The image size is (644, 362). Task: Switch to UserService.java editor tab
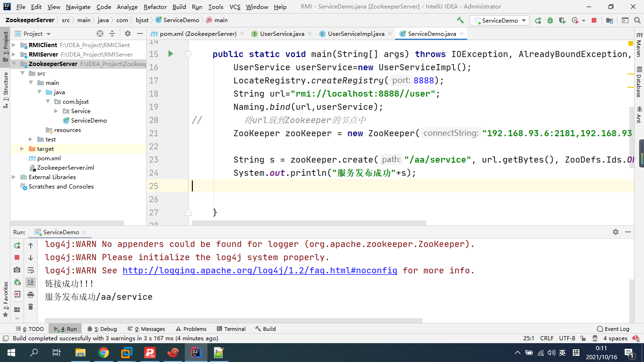click(x=282, y=33)
